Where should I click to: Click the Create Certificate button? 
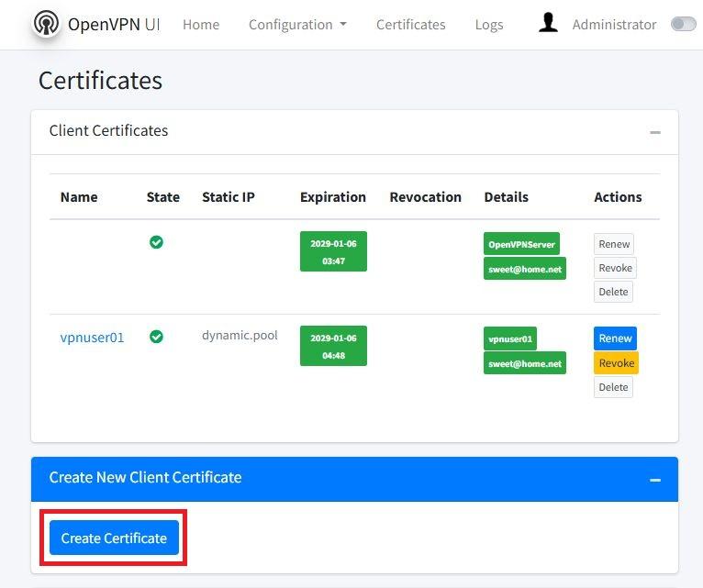pyautogui.click(x=114, y=538)
